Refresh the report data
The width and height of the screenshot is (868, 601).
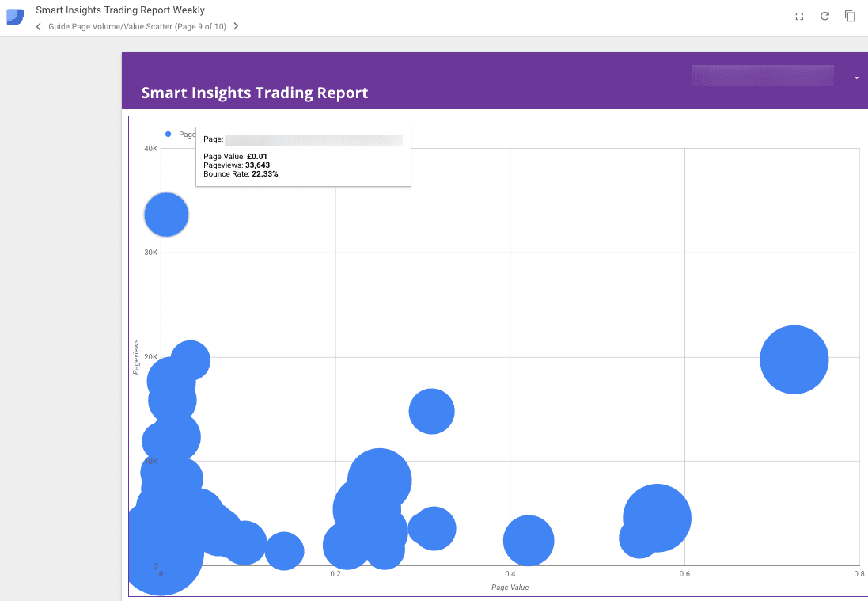(824, 17)
